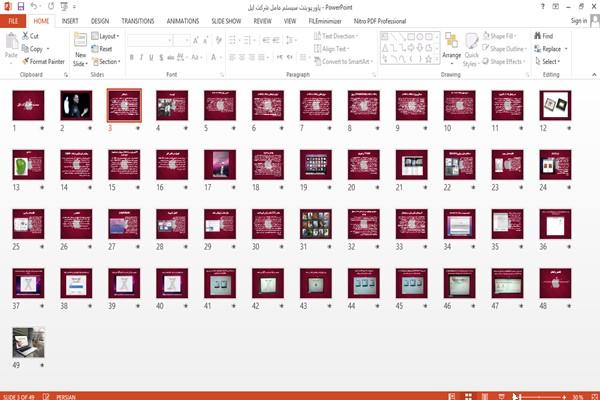Image resolution: width=600 pixels, height=400 pixels.
Task: Select slide 2 thumbnail with the presenter photo
Action: tap(76, 105)
